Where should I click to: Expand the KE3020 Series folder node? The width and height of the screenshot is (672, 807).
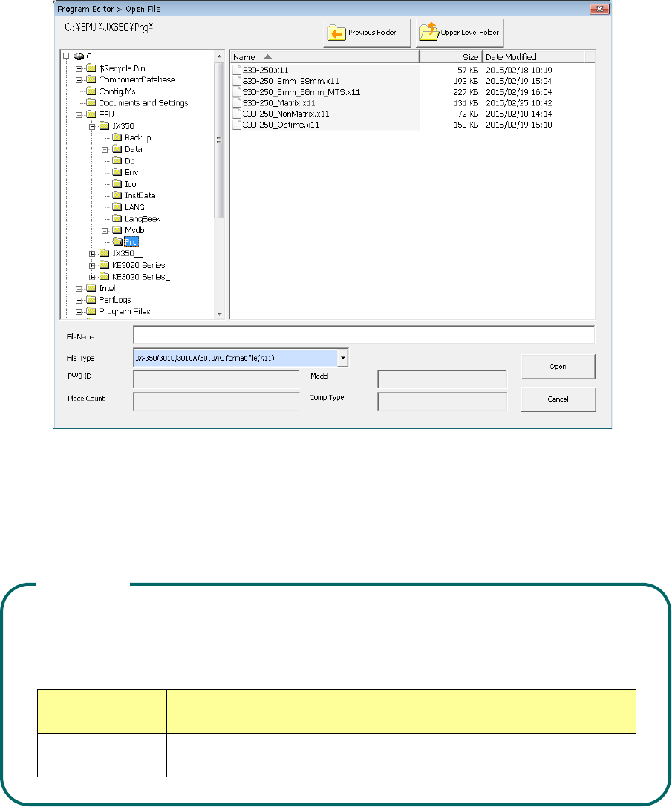click(93, 265)
